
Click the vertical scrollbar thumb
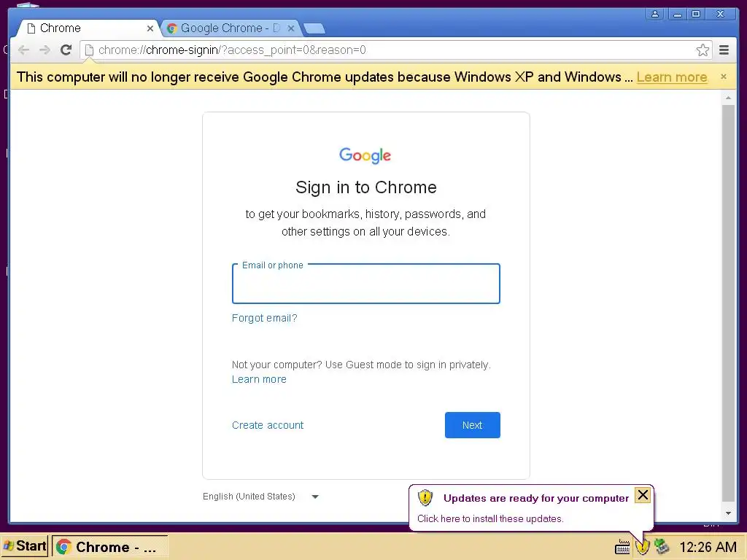click(x=728, y=303)
